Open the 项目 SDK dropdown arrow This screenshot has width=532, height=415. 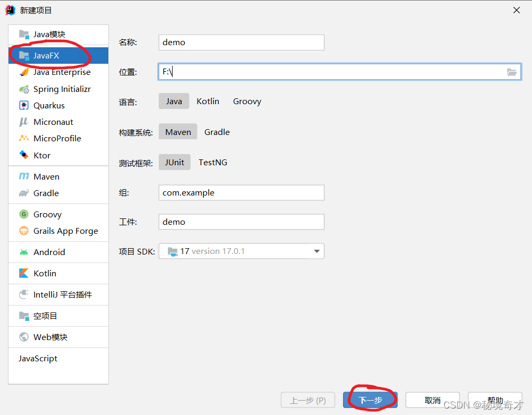pos(316,251)
